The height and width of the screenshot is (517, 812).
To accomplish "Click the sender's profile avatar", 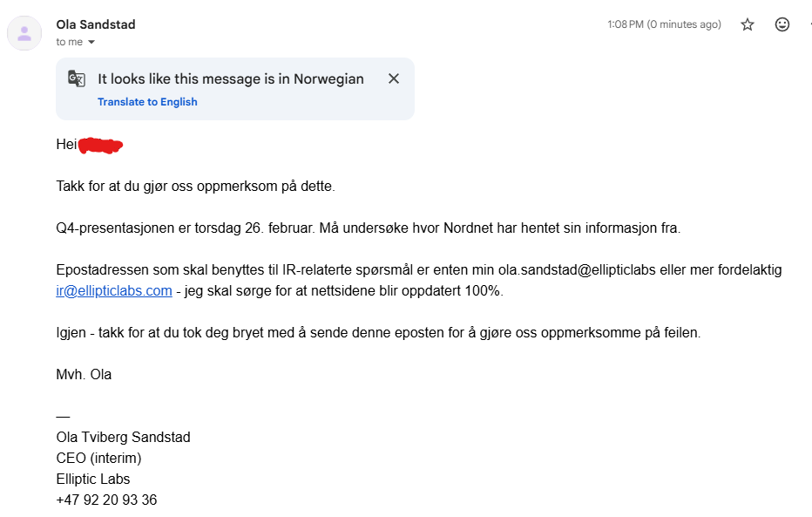I will pyautogui.click(x=24, y=33).
